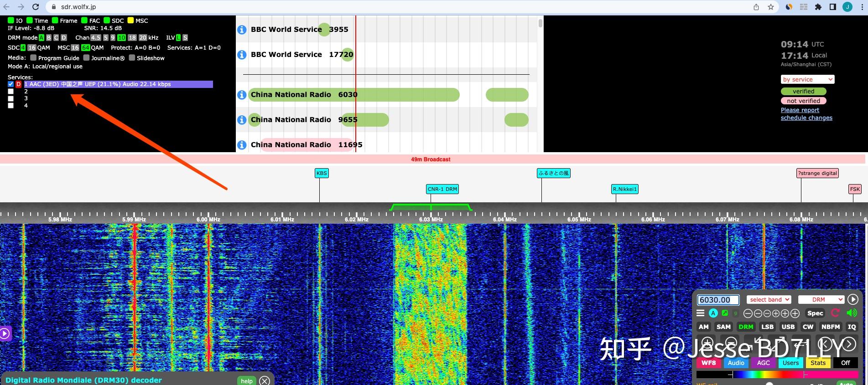
Task: Open the hamburger menu in the control panel
Action: point(701,313)
